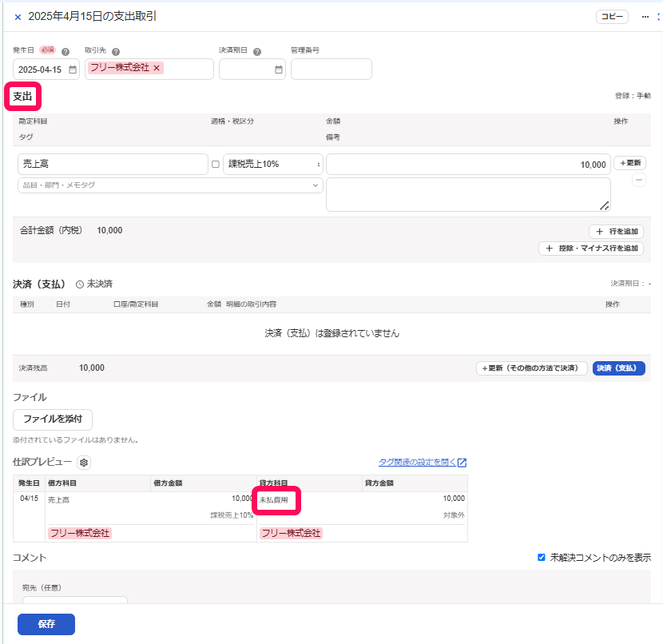This screenshot has width=663, height=644.
Task: Click the +更新（その他の方法で決済） button
Action: point(532,368)
